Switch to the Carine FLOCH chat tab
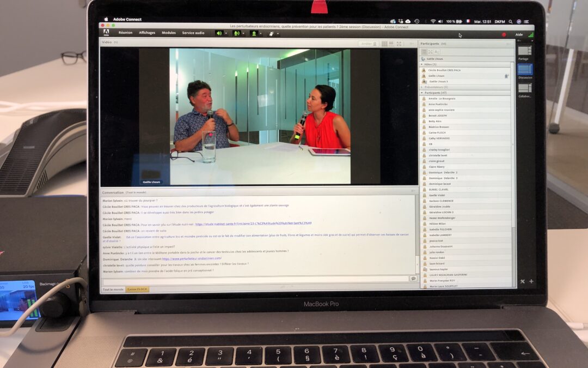The image size is (588, 368). tap(137, 289)
